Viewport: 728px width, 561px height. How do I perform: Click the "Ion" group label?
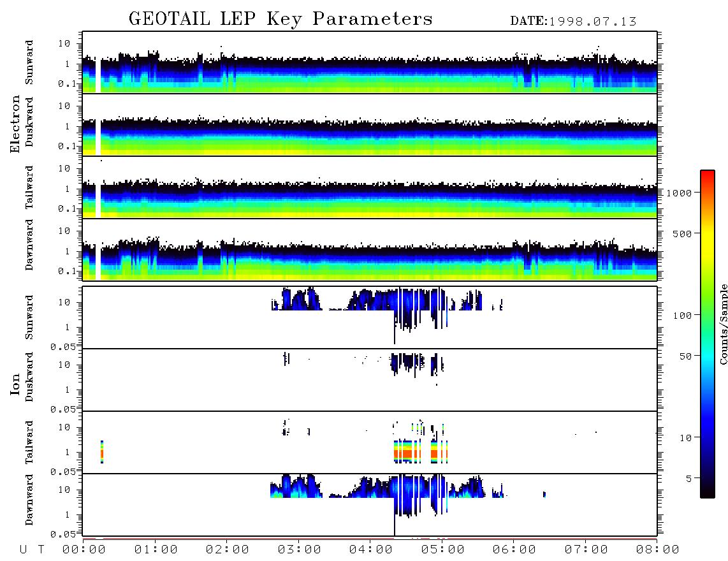pos(15,384)
